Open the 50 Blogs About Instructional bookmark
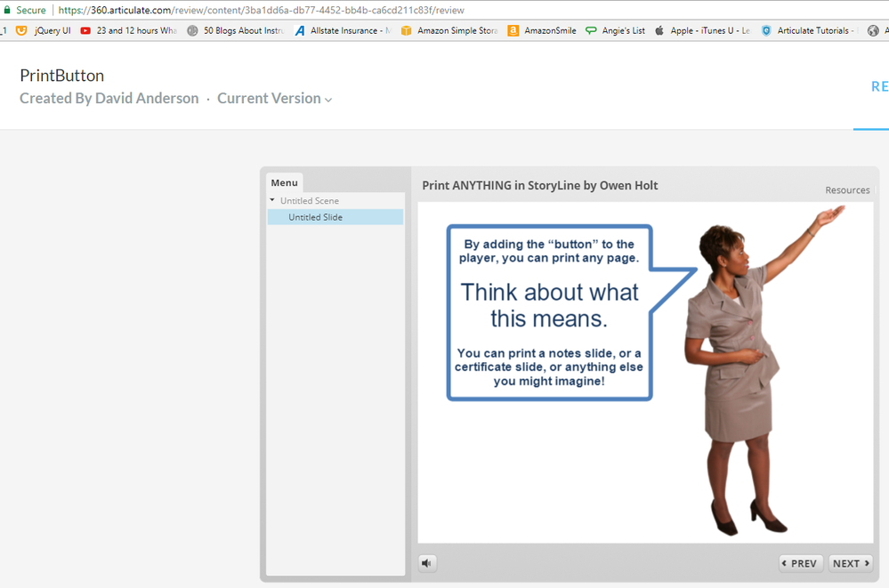889x588 pixels. 236,30
